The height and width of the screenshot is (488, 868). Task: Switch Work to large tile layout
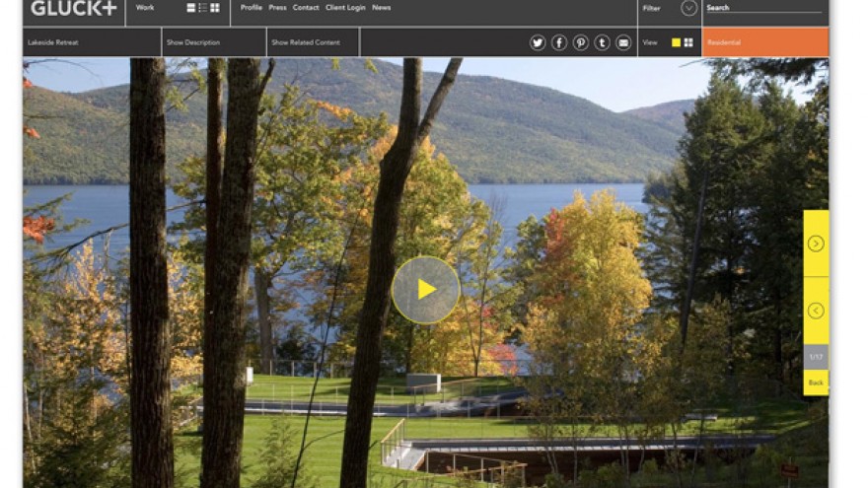191,8
